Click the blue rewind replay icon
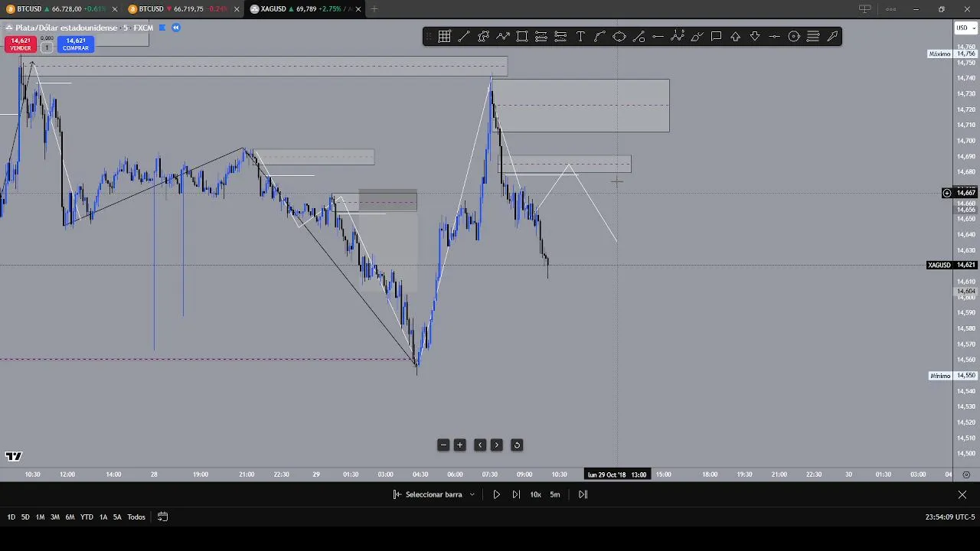 click(x=175, y=28)
